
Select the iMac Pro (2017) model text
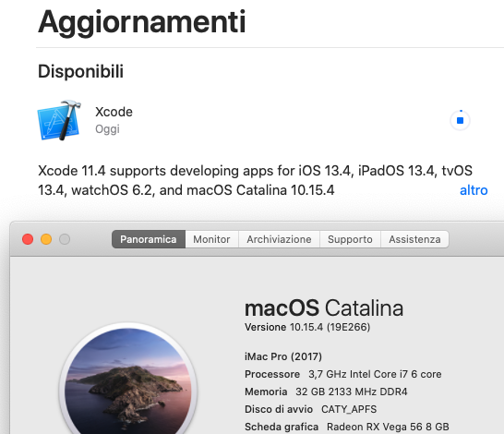point(283,356)
